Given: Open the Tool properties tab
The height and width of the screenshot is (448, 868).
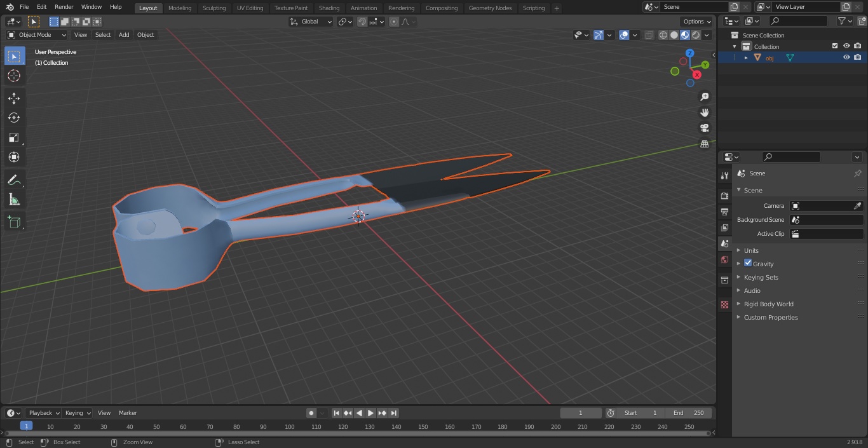Looking at the screenshot, I should click(x=724, y=175).
